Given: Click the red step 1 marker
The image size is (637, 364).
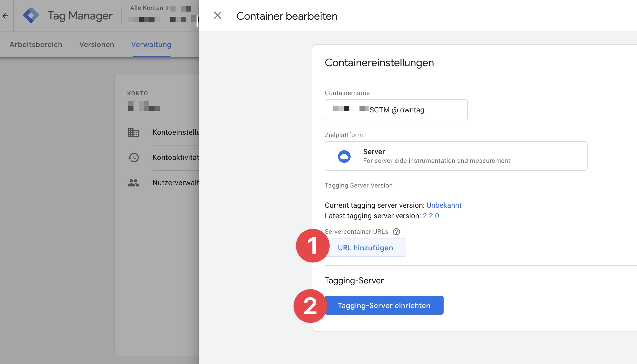Looking at the screenshot, I should coord(312,246).
